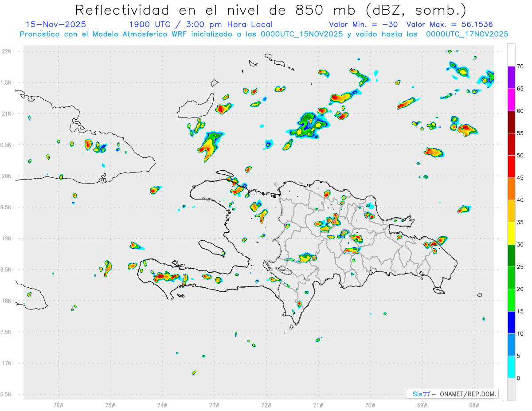Click the light blue 5–10 dBZ legend band
The image size is (532, 411).
(511, 345)
